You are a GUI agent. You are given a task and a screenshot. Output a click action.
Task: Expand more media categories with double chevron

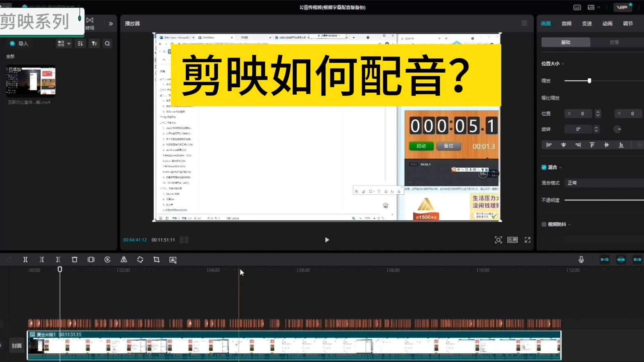click(111, 24)
